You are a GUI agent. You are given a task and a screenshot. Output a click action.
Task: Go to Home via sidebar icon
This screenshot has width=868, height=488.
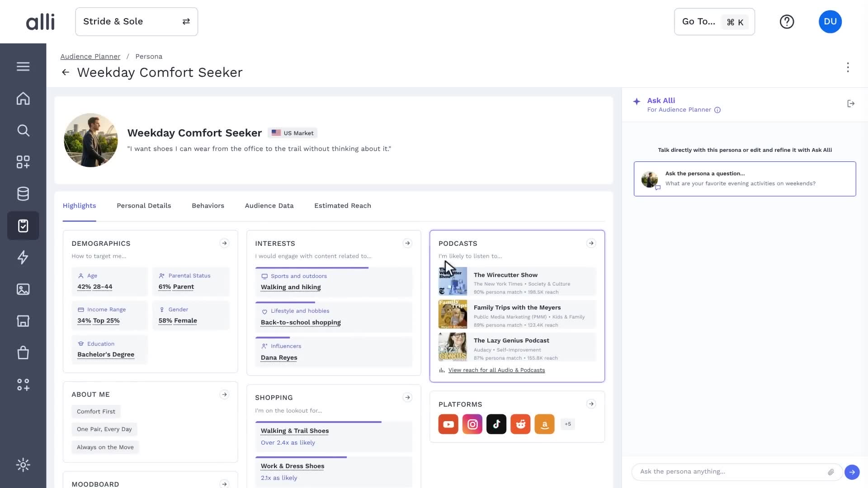23,99
